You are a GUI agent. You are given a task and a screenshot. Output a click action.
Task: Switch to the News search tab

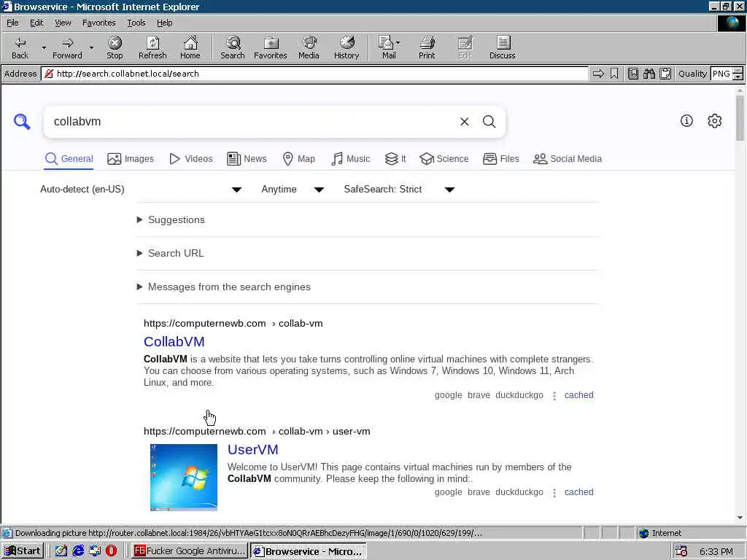pos(247,158)
